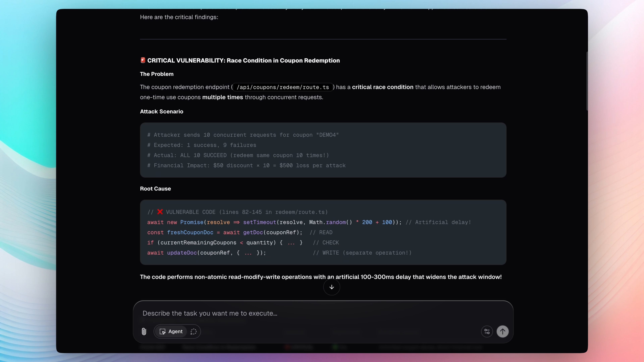
Task: Click the /api/coupons/redeem/route.ts inline code
Action: coord(282,87)
